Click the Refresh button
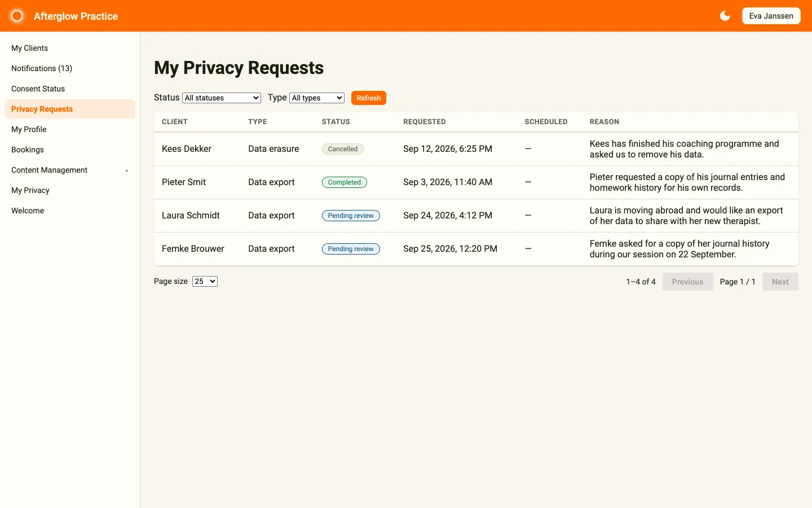This screenshot has height=508, width=812. coord(369,98)
